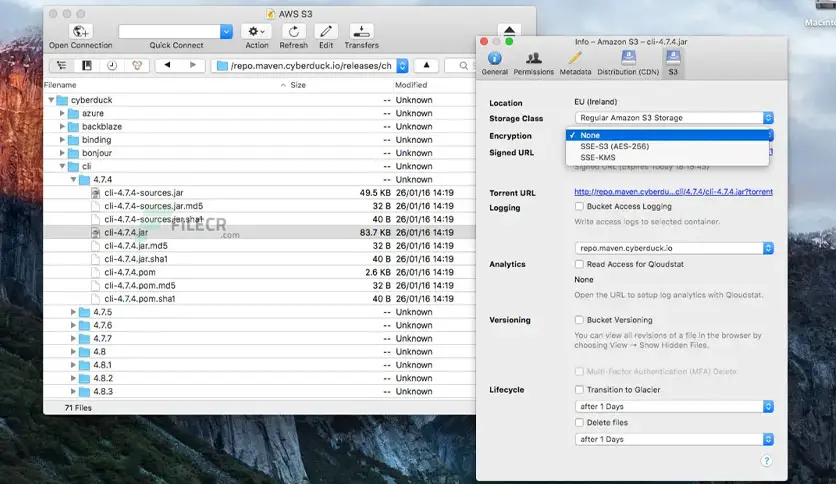Click cli-4.7.4-sources.jar file icon
The image size is (836, 484).
[95, 193]
